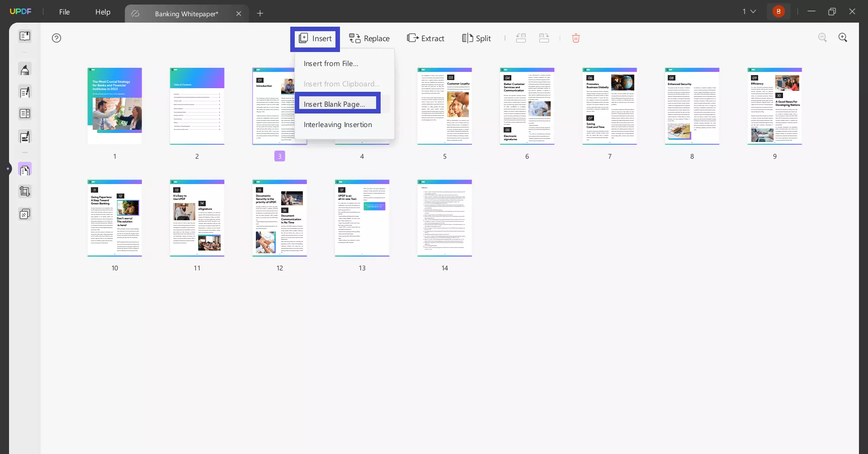868x454 pixels.
Task: Click the tab's cloud sync icon
Action: coord(135,14)
